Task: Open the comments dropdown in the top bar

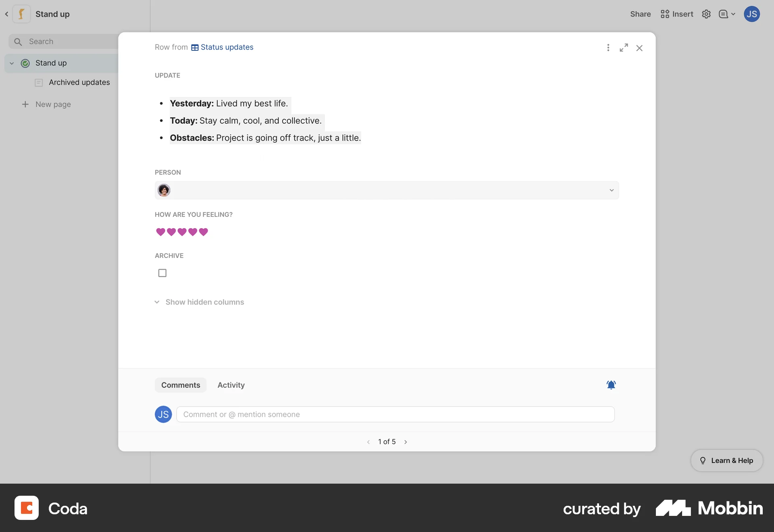Action: (726, 14)
